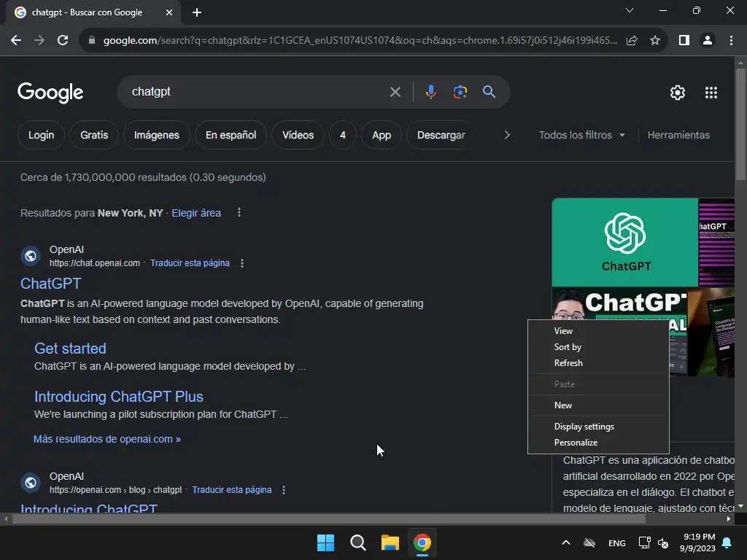
Task: Open more options for chat.openai.com result
Action: point(242,262)
